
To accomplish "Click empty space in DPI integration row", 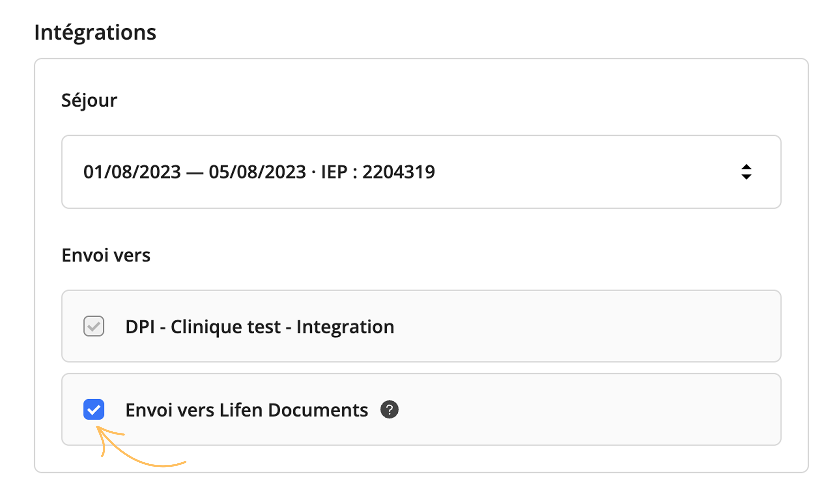I will [x=584, y=326].
